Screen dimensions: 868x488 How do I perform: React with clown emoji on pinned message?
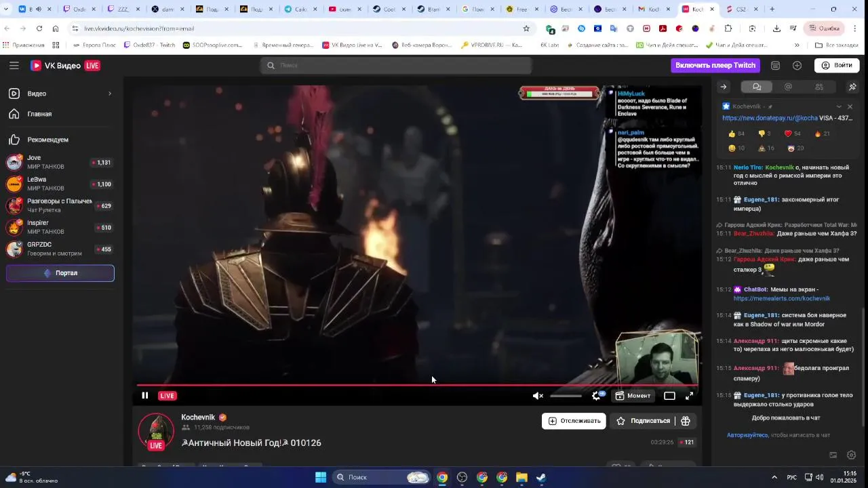[795, 148]
